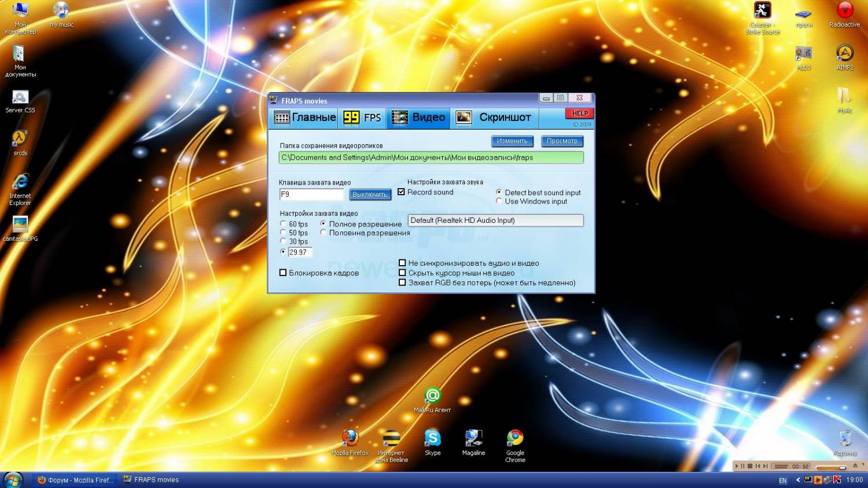Open the Magaline desktop icon

click(x=473, y=439)
